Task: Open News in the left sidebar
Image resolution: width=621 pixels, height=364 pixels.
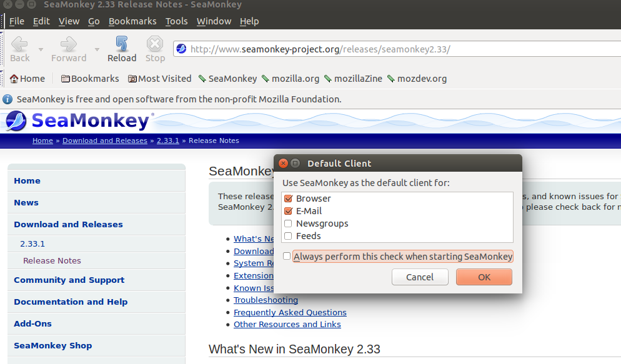Action: pos(96,202)
